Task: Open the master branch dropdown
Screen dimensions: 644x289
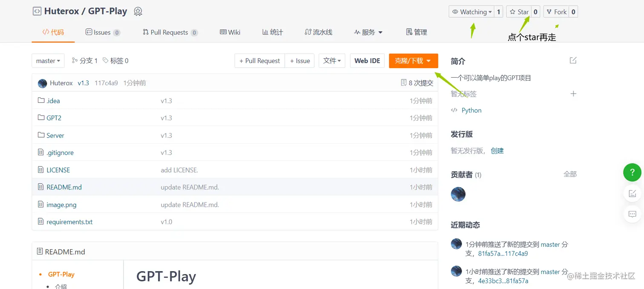Action: [48, 61]
